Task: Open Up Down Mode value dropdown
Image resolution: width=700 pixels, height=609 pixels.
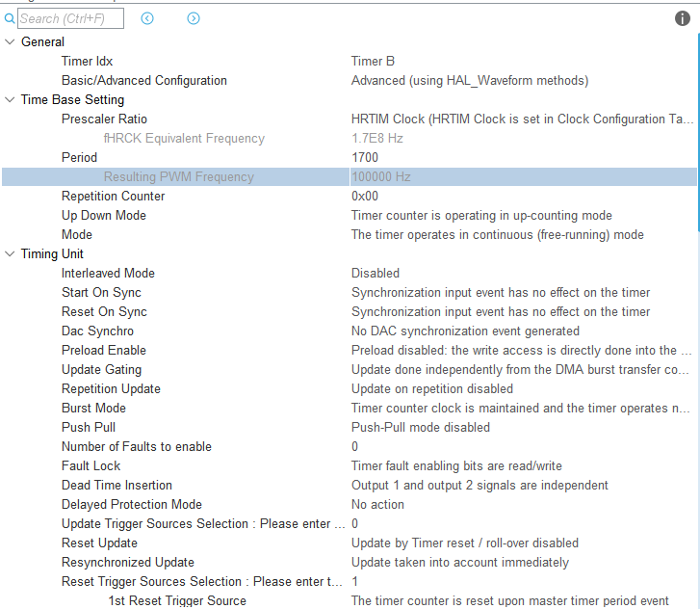Action: coord(481,215)
